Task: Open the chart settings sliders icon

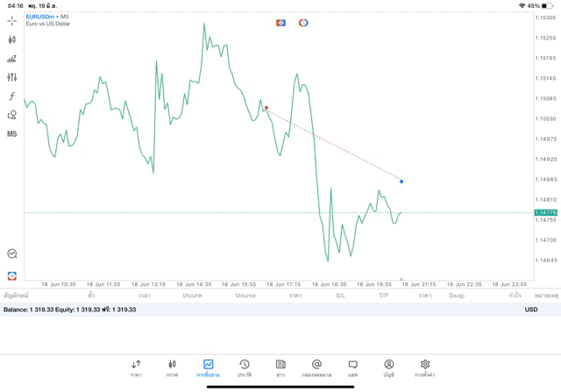Action: [12, 77]
